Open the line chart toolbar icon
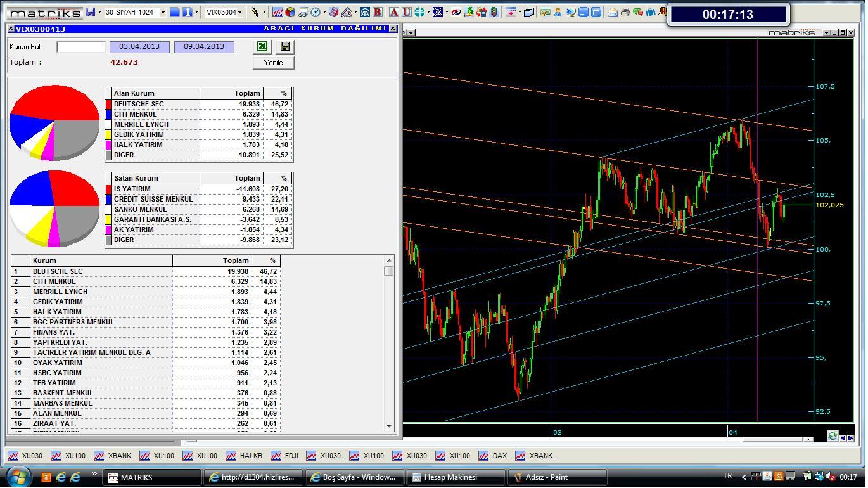The image size is (868, 488). [278, 12]
